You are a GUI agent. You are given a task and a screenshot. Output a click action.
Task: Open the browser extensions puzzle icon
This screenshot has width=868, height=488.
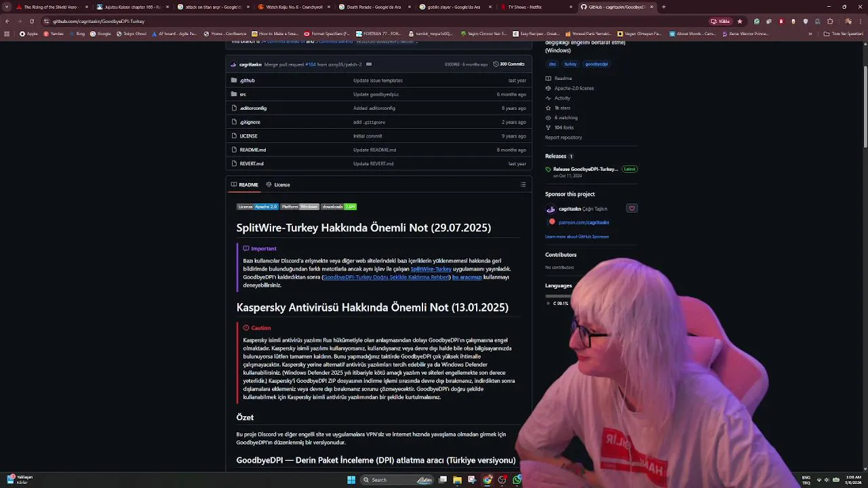[831, 21]
